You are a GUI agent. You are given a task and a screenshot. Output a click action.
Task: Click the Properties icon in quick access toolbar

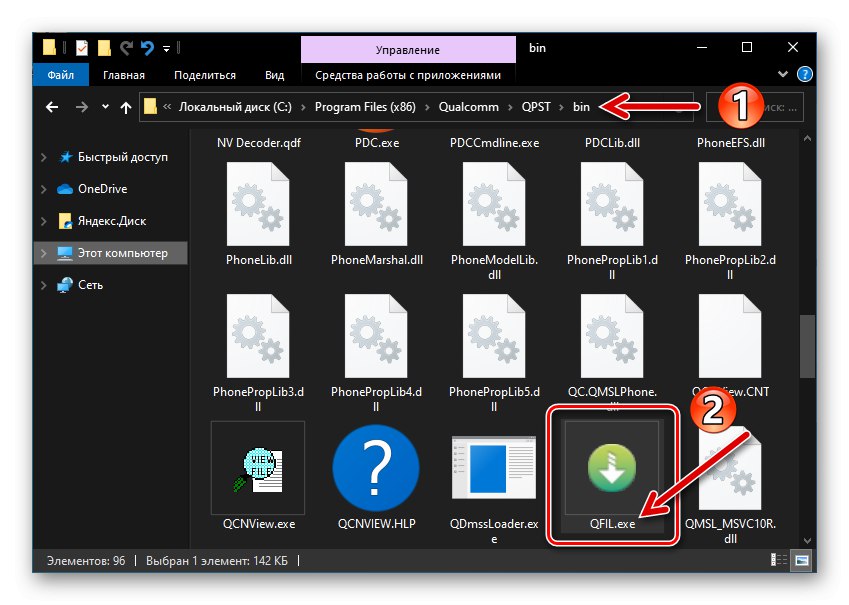coord(82,48)
